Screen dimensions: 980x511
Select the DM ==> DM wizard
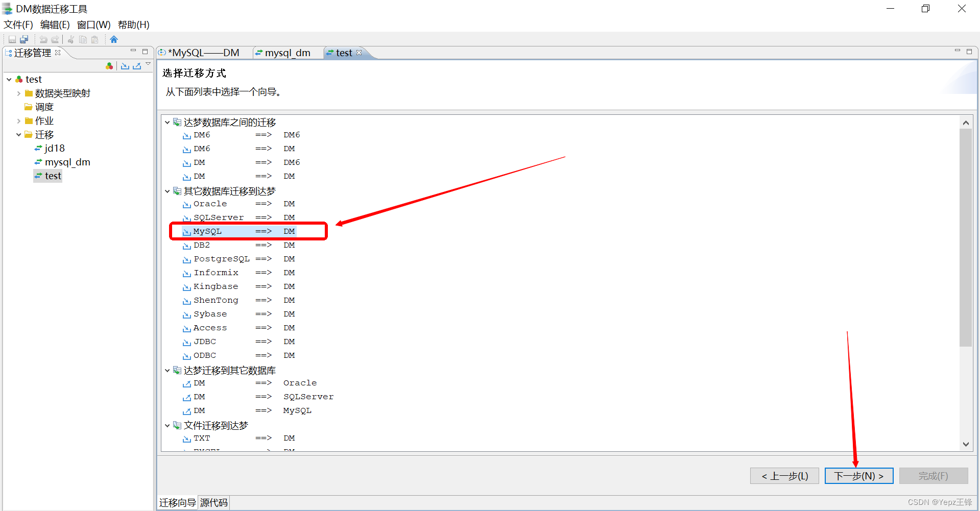[239, 176]
